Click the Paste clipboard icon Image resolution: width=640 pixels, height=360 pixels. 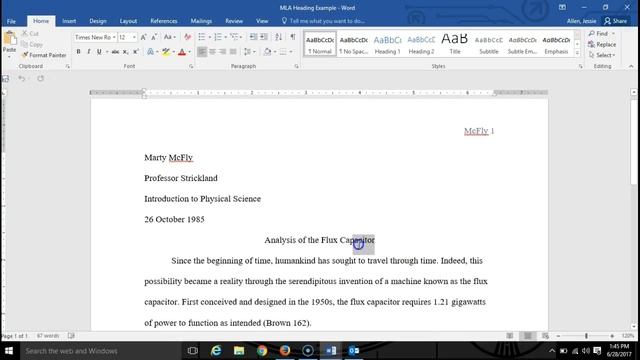[9, 39]
